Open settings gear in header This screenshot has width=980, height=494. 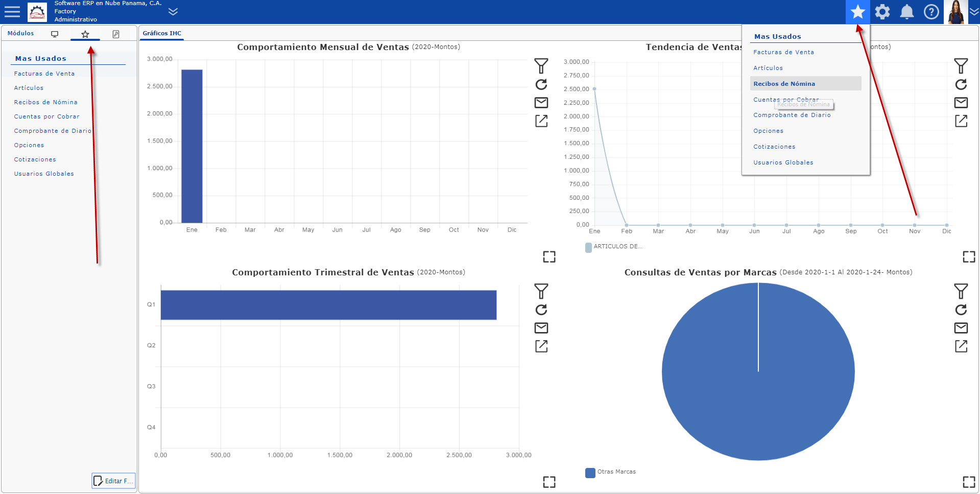(882, 12)
